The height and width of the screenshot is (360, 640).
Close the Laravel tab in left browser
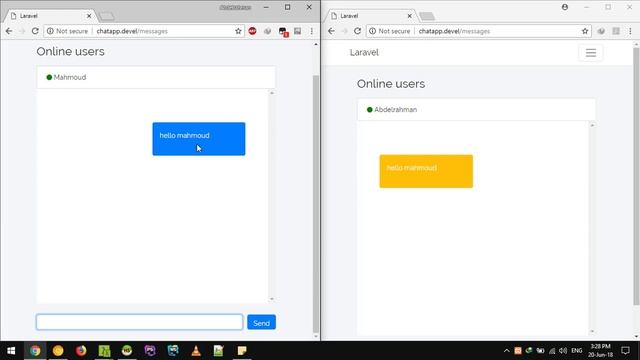[89, 16]
